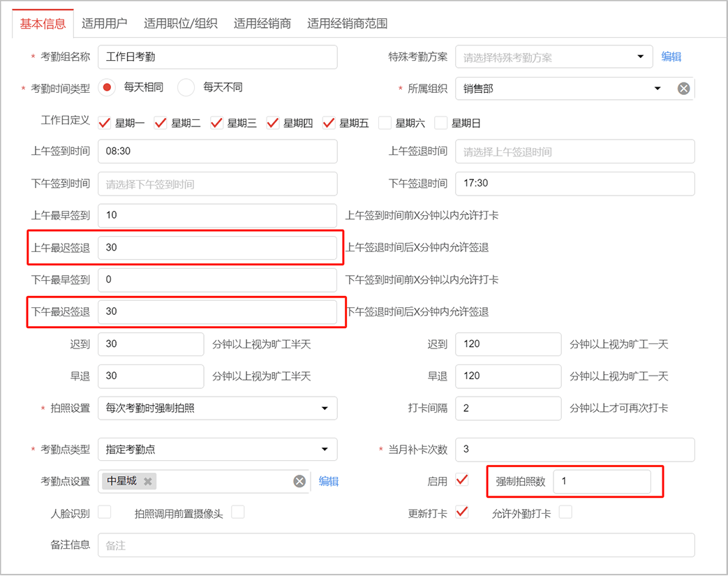The image size is (728, 576).
Task: Open the 考勤点类型 dropdown
Action: pyautogui.click(x=325, y=450)
